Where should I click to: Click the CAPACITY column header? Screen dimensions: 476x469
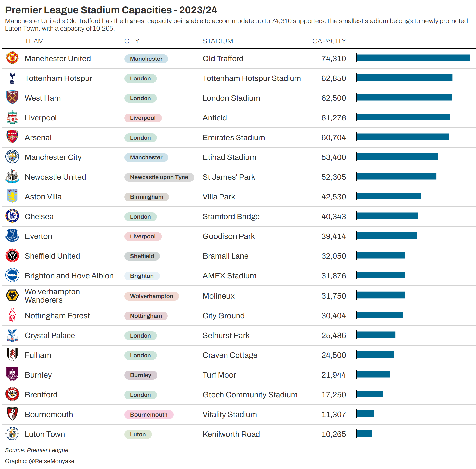point(329,41)
